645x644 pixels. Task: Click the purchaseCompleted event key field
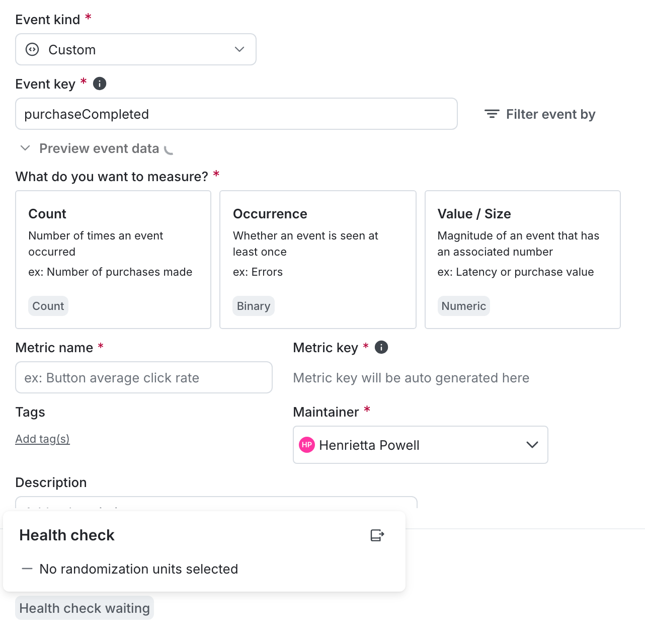tap(236, 114)
